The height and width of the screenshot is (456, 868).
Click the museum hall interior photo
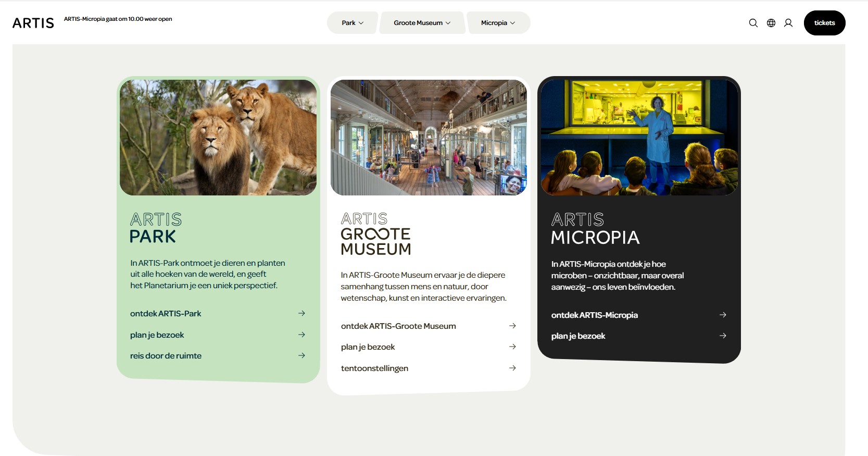[429, 138]
